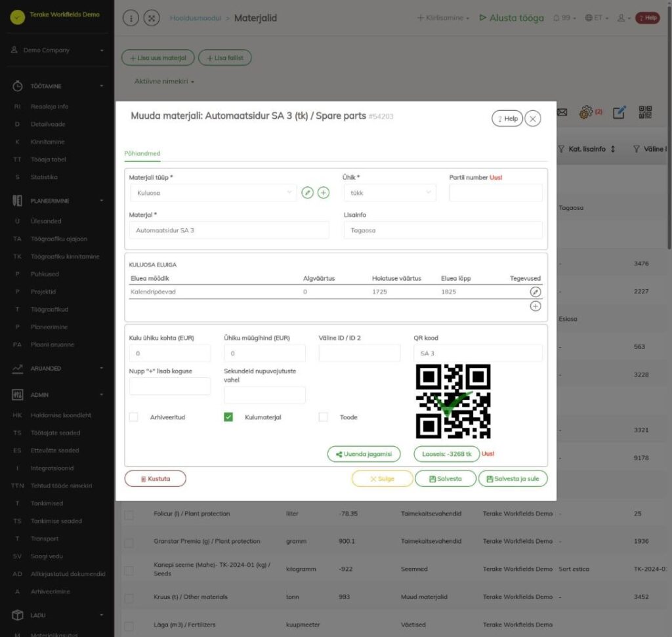Click the edit note icon in toolbar
The image size is (672, 637).
[619, 112]
